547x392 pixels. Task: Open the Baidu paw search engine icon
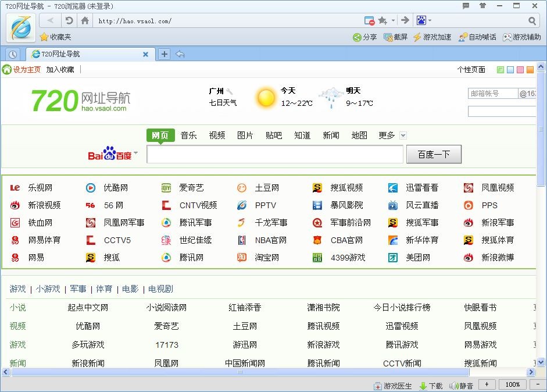(421, 20)
